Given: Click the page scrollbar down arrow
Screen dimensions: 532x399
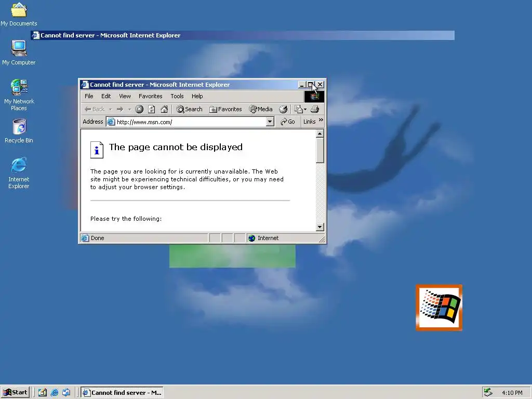Looking at the screenshot, I should point(320,227).
